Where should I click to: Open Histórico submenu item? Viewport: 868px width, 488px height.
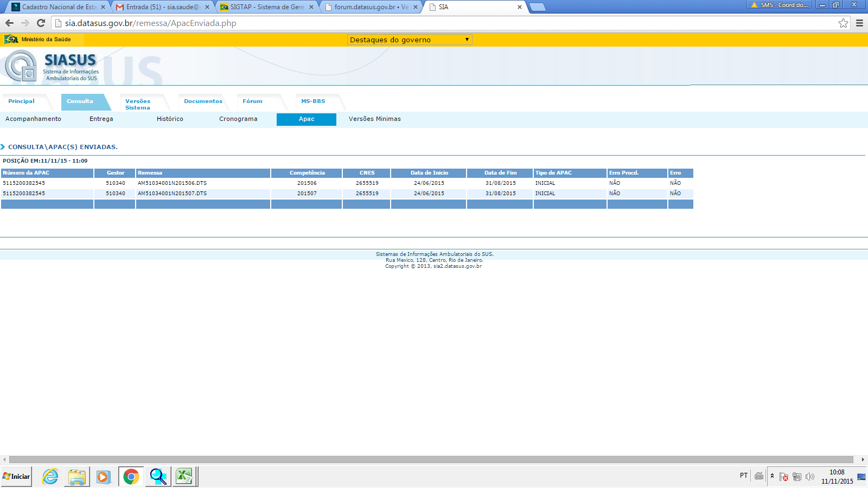pyautogui.click(x=170, y=119)
